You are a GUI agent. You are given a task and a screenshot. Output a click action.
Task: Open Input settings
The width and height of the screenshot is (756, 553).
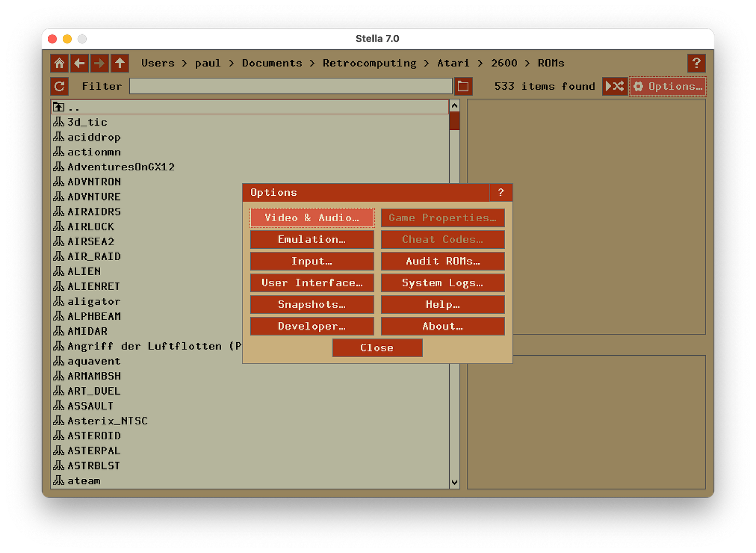(312, 261)
